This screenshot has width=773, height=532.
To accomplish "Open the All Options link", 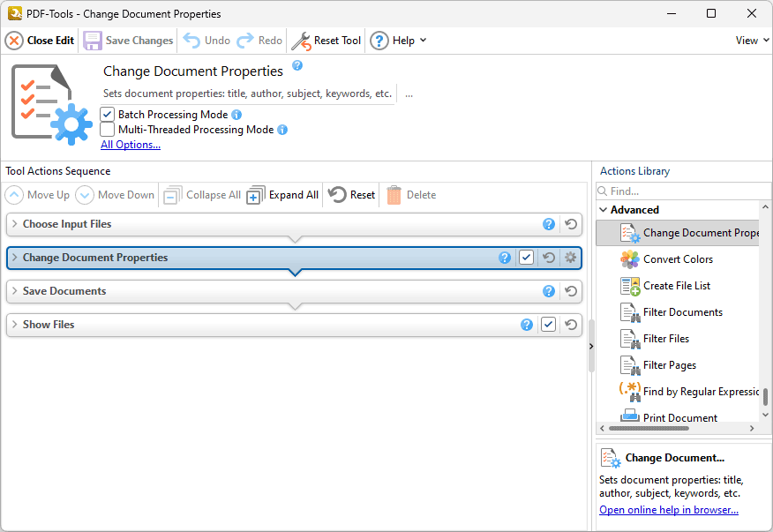I will point(131,145).
